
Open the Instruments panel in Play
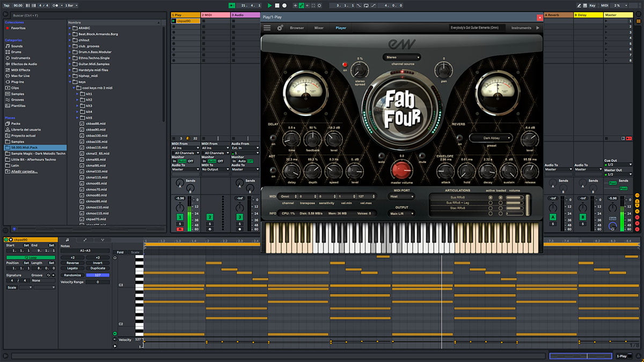pos(521,28)
